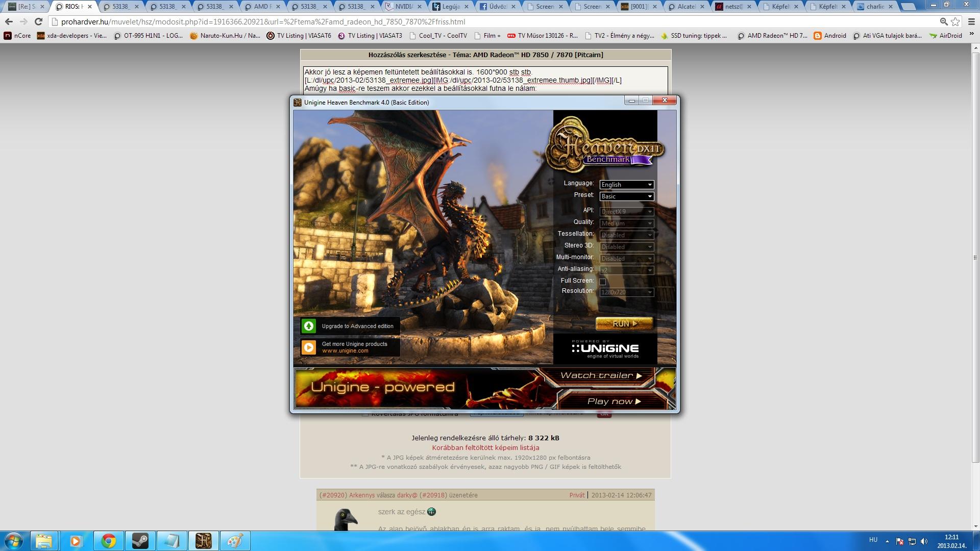
Task: Open the Multi-monitor dropdown
Action: [626, 258]
